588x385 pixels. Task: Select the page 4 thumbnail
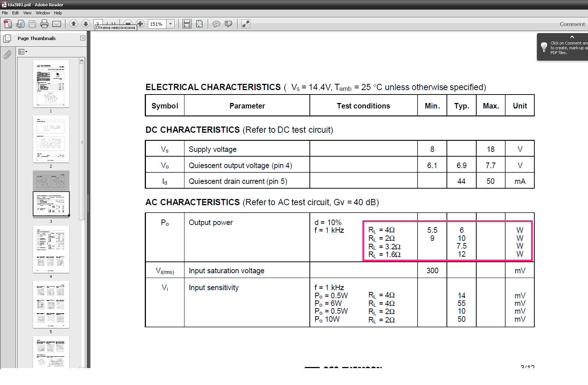click(x=51, y=249)
